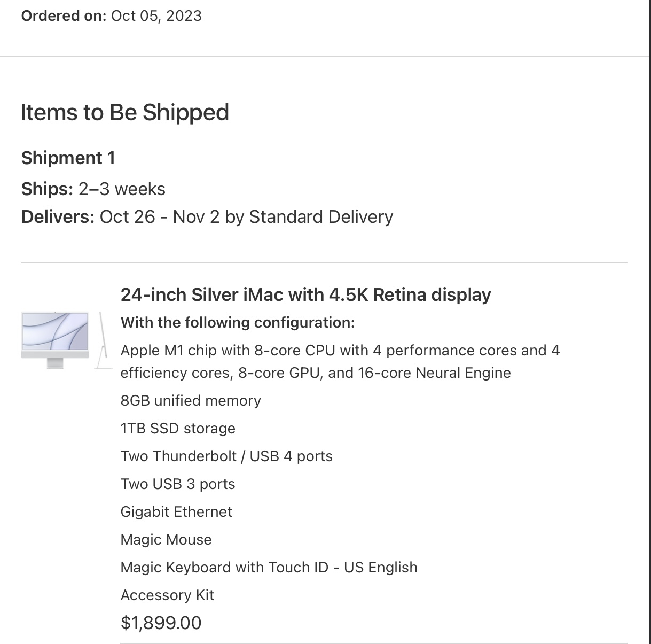Screen dimensions: 651x644
Task: Click the Magic Mouse item
Action: (166, 540)
